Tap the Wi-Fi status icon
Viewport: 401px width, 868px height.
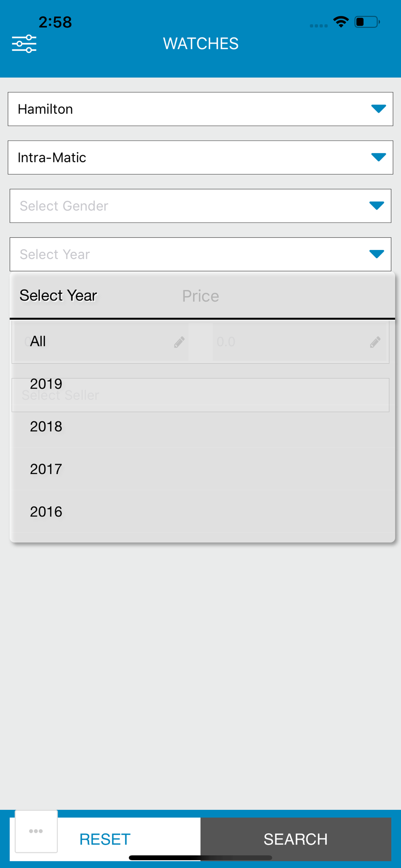point(341,22)
